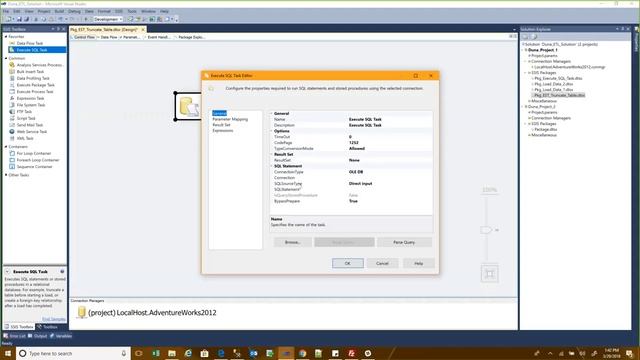Open the Variables tab at bottom

[61, 336]
